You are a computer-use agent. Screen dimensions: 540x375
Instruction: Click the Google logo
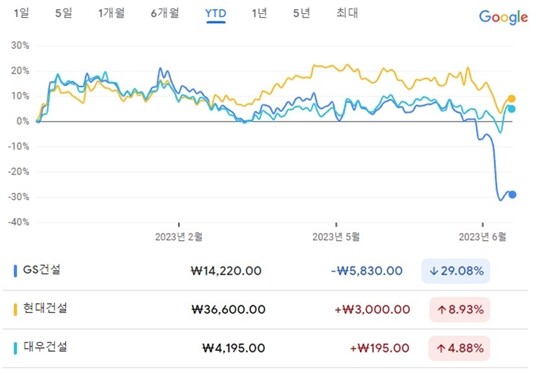[x=503, y=17]
